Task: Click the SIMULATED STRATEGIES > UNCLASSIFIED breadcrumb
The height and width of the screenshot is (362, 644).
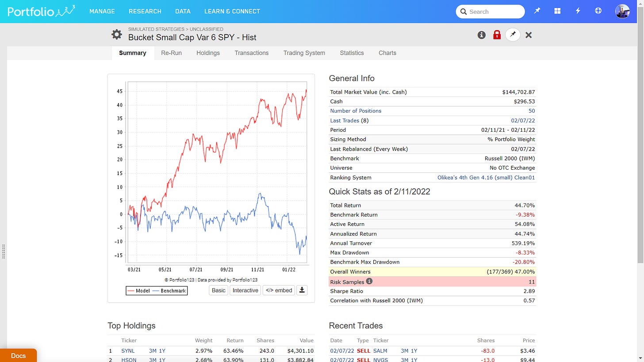Action: [x=176, y=29]
